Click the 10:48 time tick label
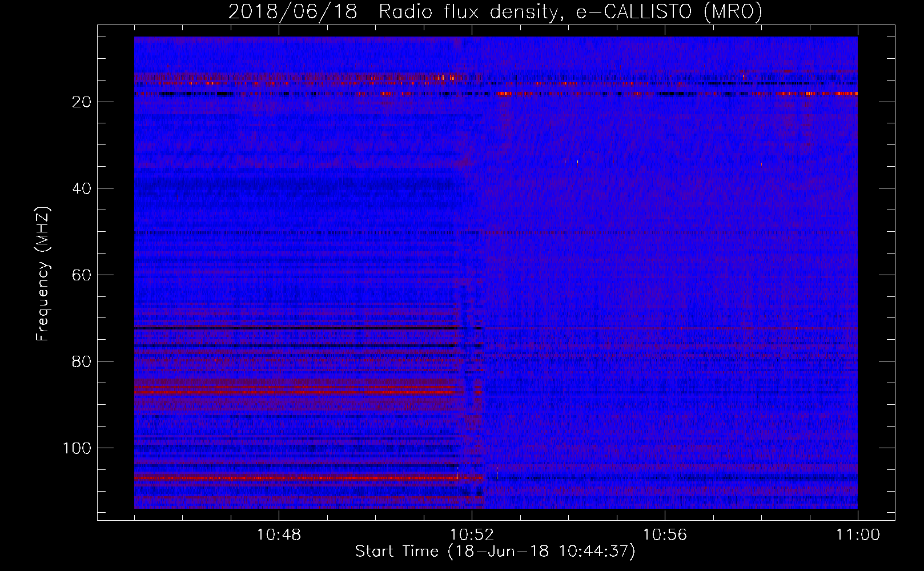The height and width of the screenshot is (571, 924). click(x=279, y=535)
